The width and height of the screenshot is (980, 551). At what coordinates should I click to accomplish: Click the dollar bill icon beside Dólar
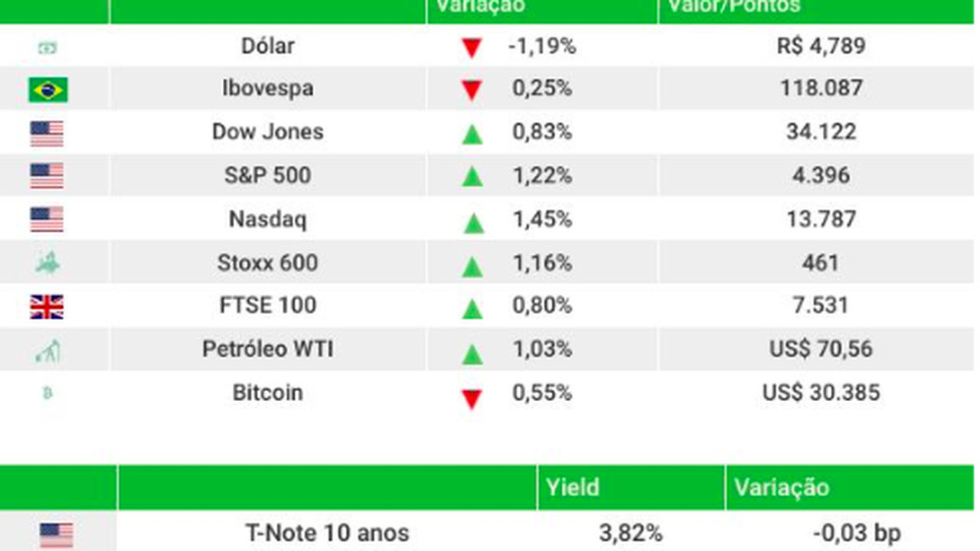click(x=47, y=47)
